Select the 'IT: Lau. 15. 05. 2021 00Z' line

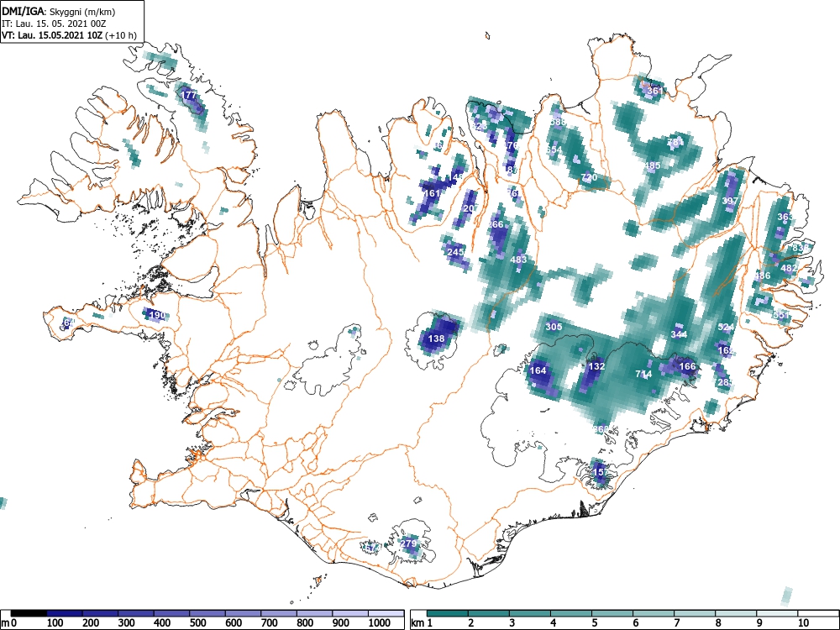(54, 24)
